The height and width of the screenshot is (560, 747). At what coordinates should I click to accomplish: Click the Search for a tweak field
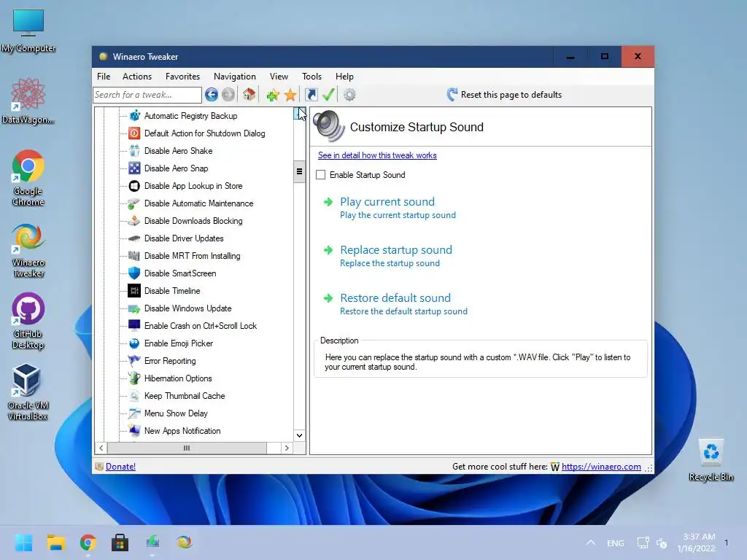(147, 95)
